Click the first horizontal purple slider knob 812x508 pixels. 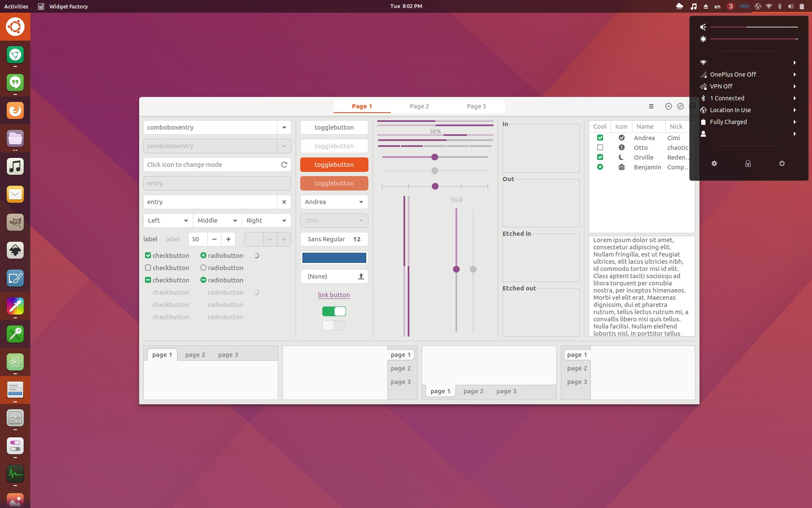pyautogui.click(x=435, y=157)
